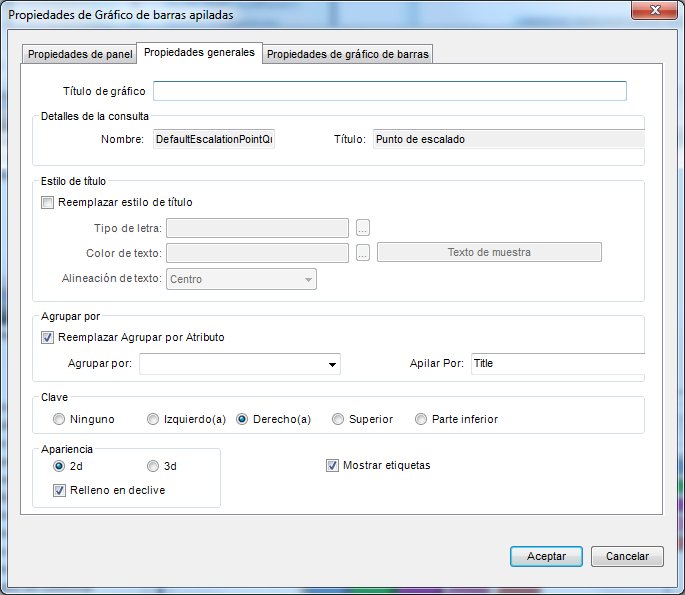The width and height of the screenshot is (685, 595).
Task: Switch to Propiedades de panel tab
Action: (x=80, y=54)
